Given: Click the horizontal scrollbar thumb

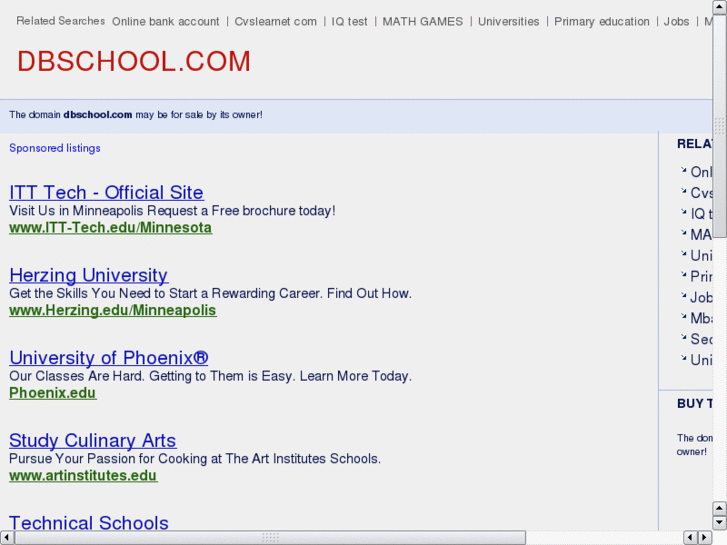Looking at the screenshot, I should click(270, 537).
